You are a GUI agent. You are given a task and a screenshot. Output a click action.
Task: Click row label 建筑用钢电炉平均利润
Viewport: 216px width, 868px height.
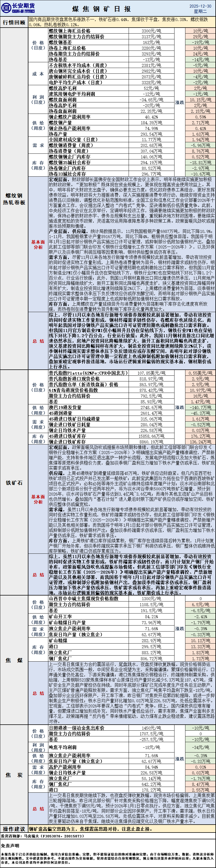click(x=72, y=94)
